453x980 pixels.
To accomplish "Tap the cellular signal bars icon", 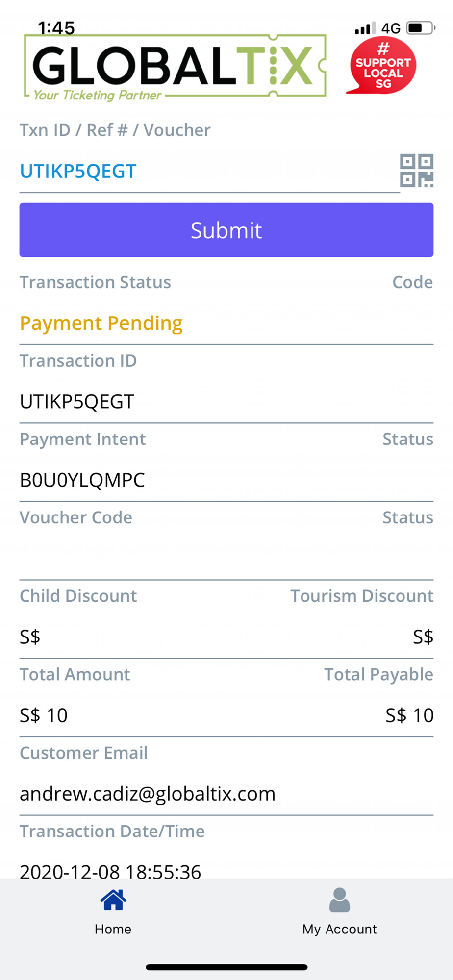I will tap(365, 28).
